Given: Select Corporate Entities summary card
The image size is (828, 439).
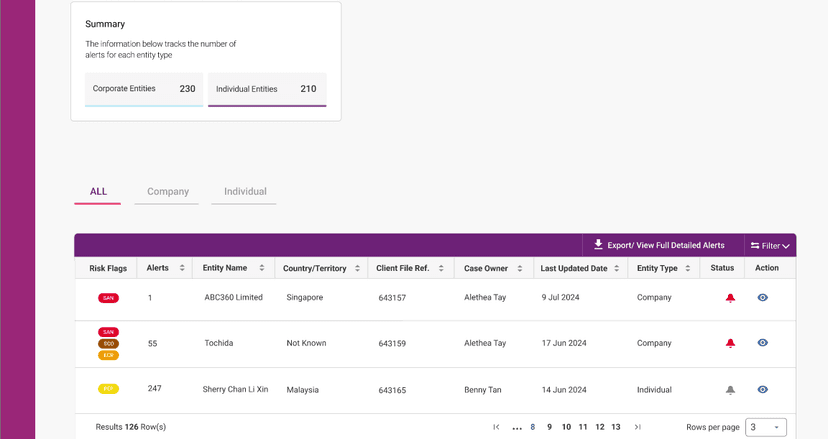Looking at the screenshot, I should tap(144, 89).
